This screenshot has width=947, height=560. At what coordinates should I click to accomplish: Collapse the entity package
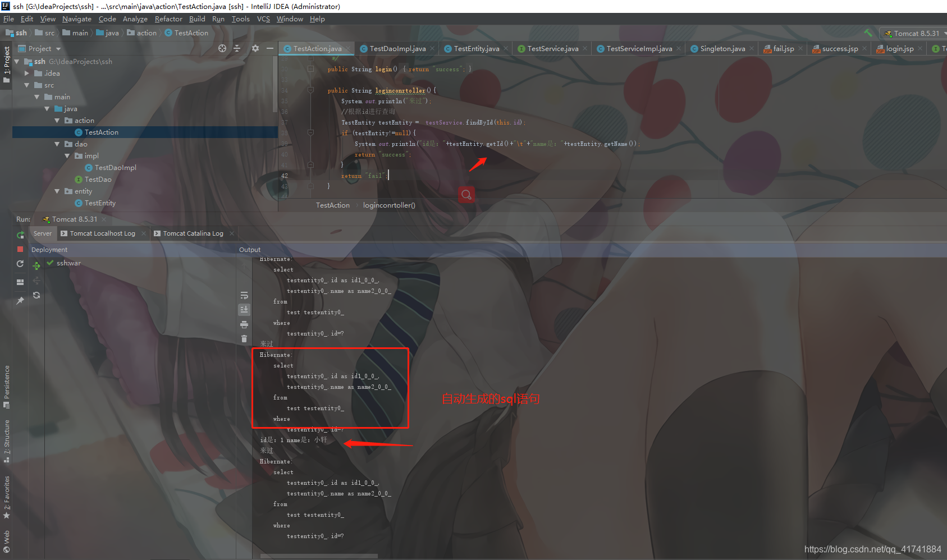[x=57, y=191]
